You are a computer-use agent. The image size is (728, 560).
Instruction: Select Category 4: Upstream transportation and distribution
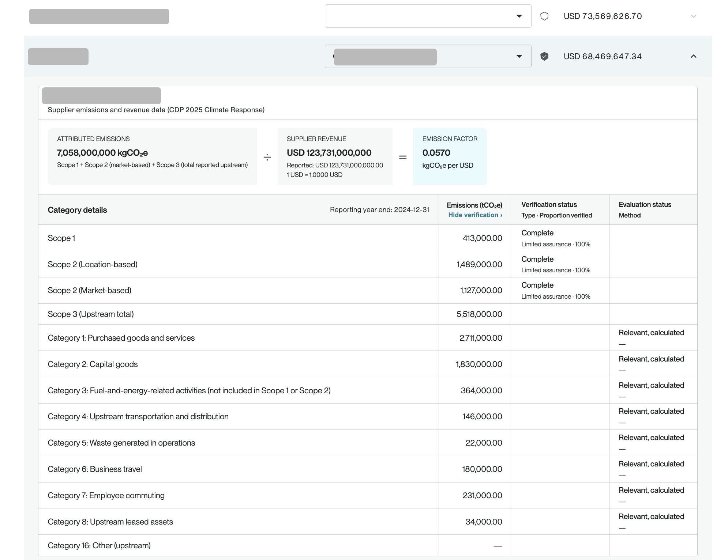138,416
